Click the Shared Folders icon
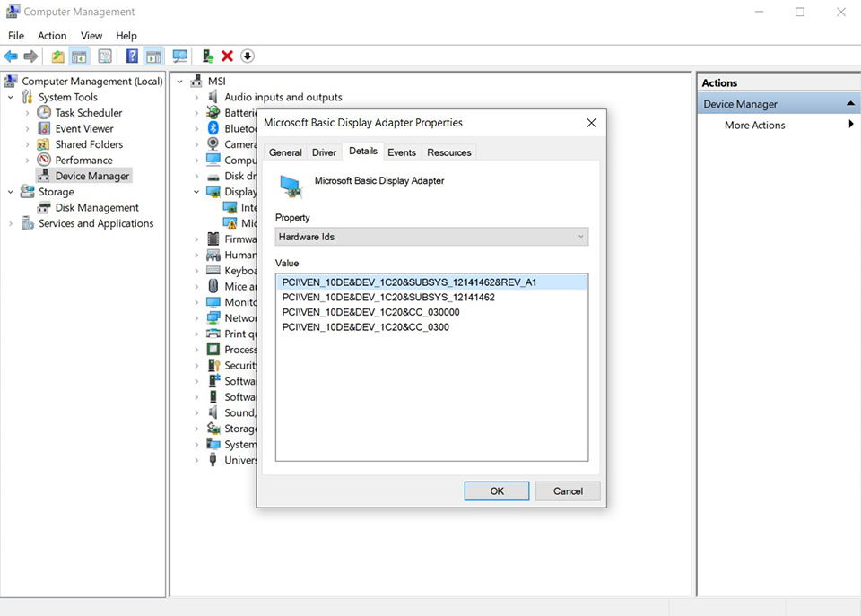The width and height of the screenshot is (861, 616). (44, 144)
